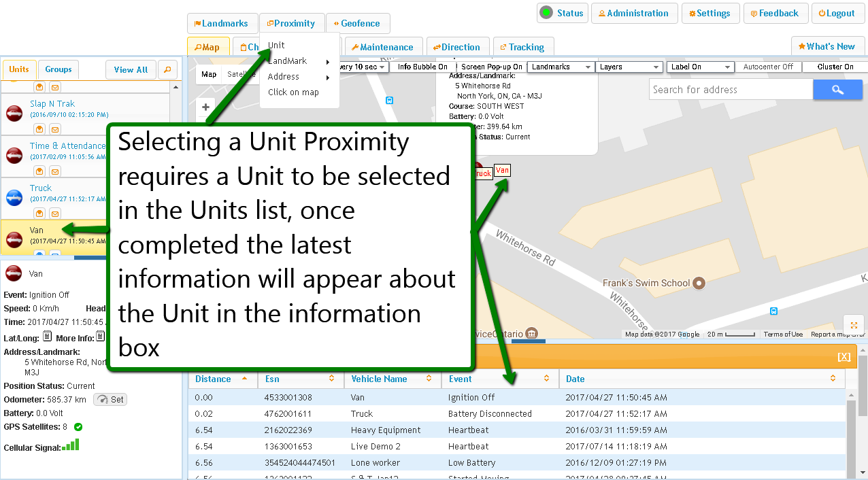Screen dimensions: 868x480
Task: Click the fullscreen map icon
Action: (853, 325)
